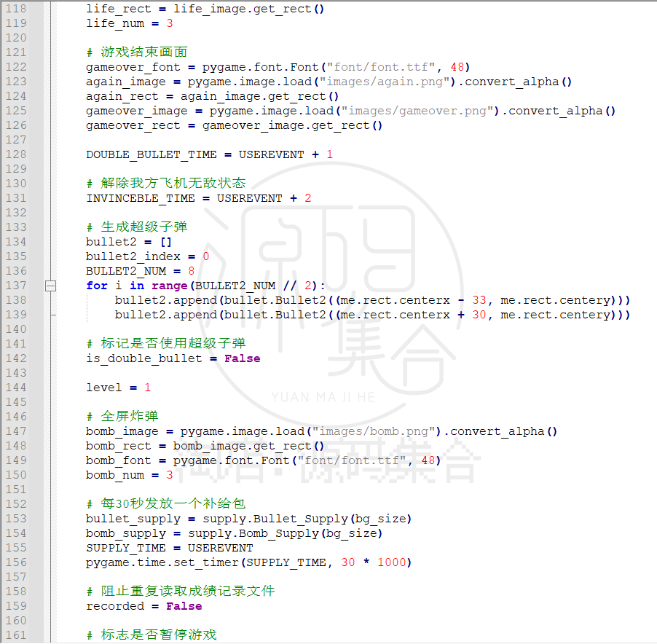The image size is (657, 644).
Task: Click line number 161 in the gutter
Action: tap(16, 635)
